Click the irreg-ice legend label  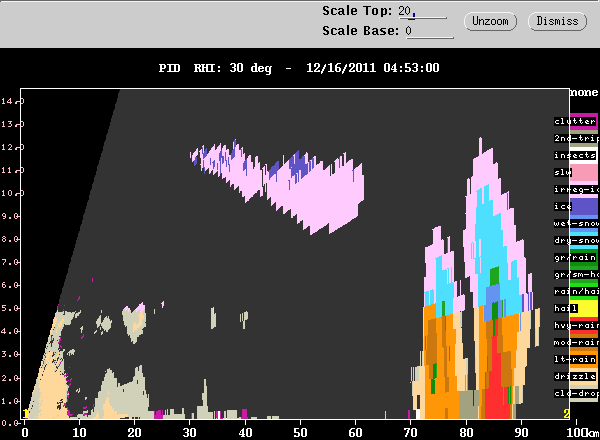pyautogui.click(x=576, y=189)
